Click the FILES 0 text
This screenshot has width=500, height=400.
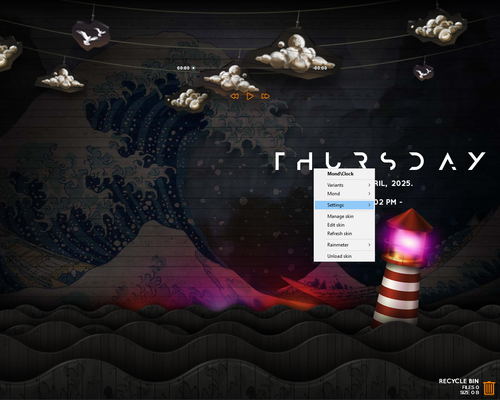click(471, 387)
